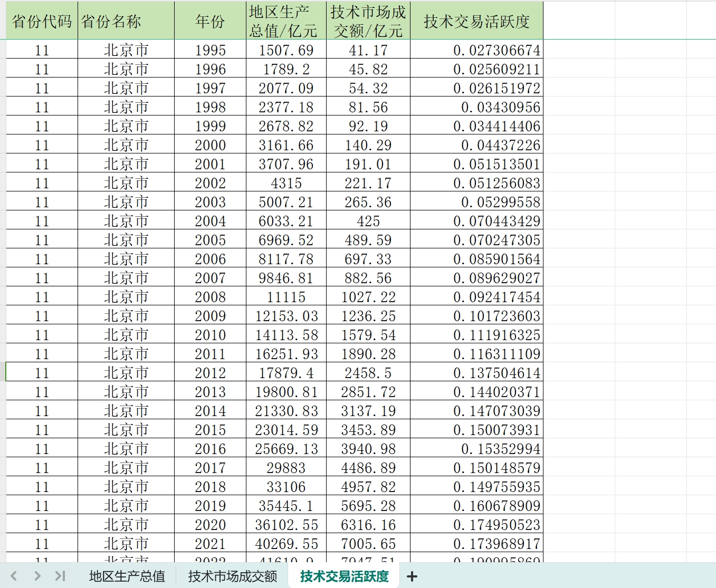Select GDP cell 2678.82
Screen dimensions: 716x588
pos(286,126)
